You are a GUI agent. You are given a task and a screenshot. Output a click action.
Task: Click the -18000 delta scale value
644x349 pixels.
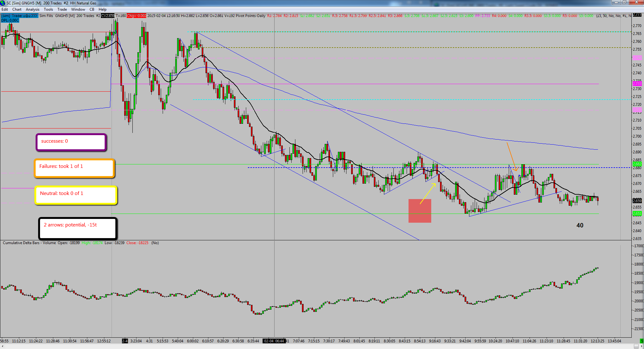tap(638, 264)
